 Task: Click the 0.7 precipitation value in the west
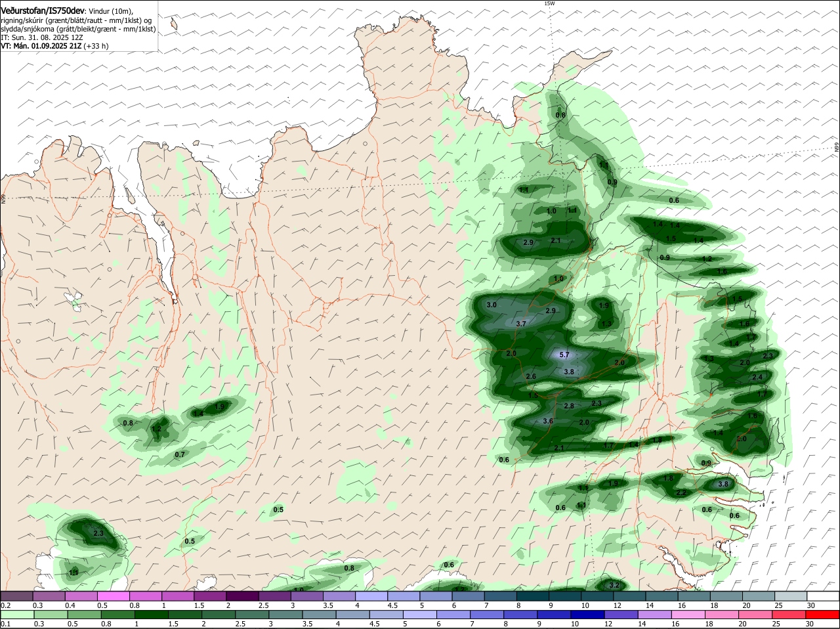click(x=180, y=454)
